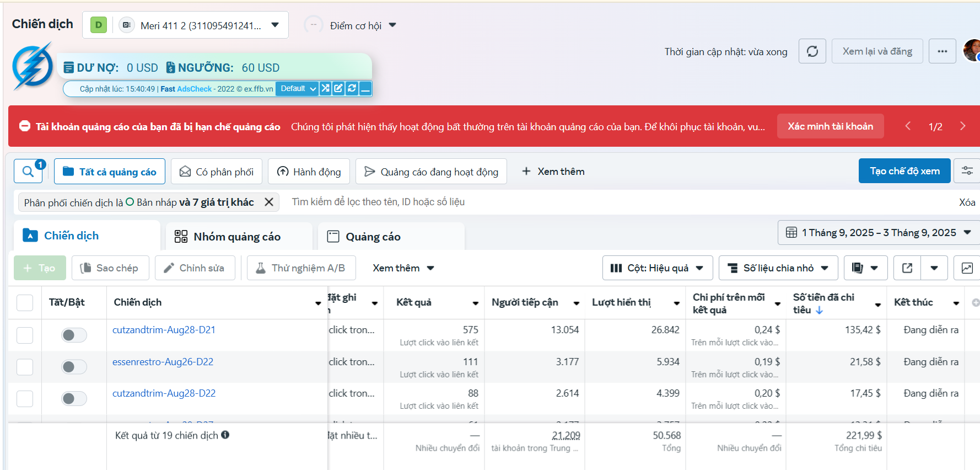Open view settings sliders icon

pyautogui.click(x=967, y=171)
